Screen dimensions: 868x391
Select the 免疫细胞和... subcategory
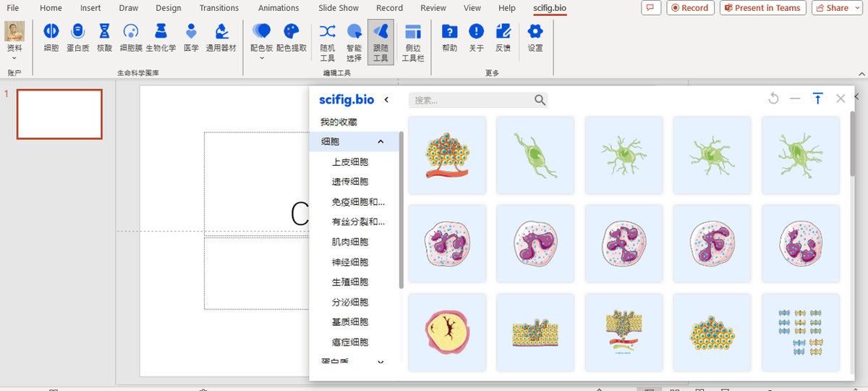click(x=359, y=202)
